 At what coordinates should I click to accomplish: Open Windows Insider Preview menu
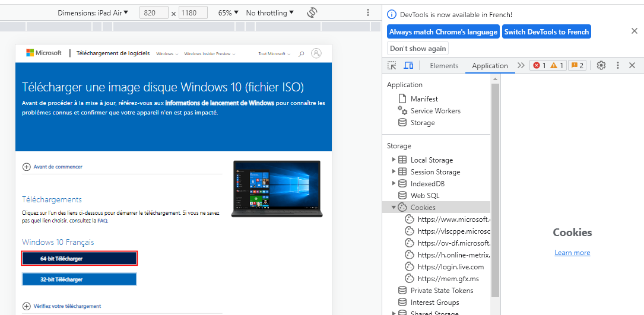coord(210,54)
